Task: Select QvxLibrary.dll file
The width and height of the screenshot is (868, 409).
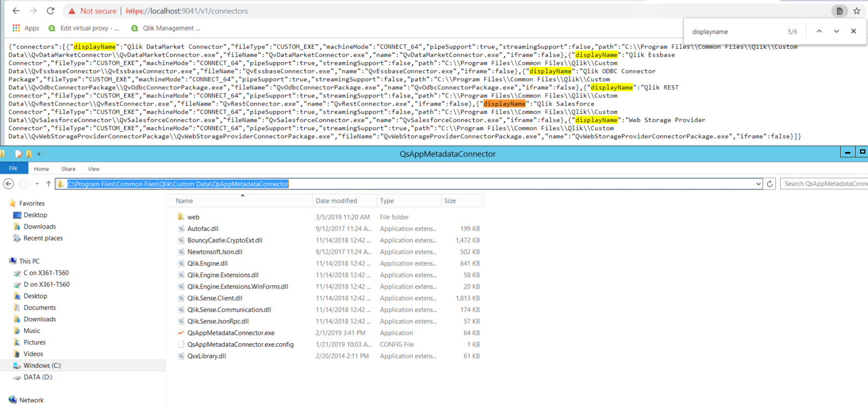Action: click(x=206, y=356)
